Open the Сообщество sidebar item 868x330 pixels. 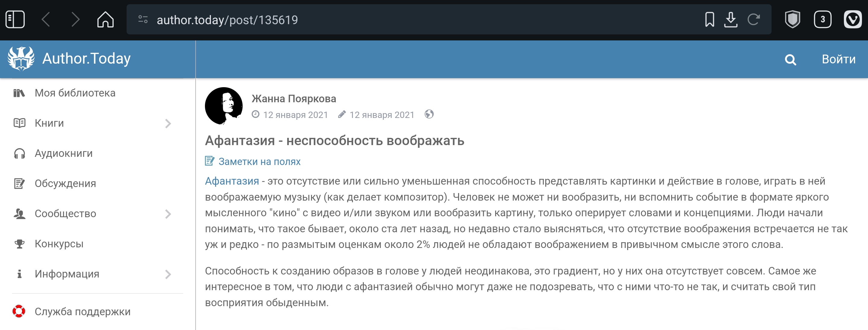pos(65,214)
